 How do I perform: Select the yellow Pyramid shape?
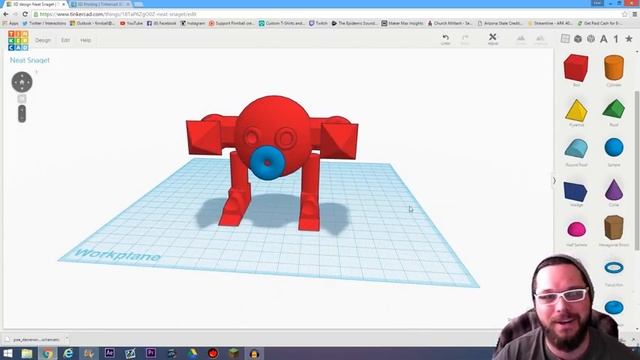tap(576, 111)
